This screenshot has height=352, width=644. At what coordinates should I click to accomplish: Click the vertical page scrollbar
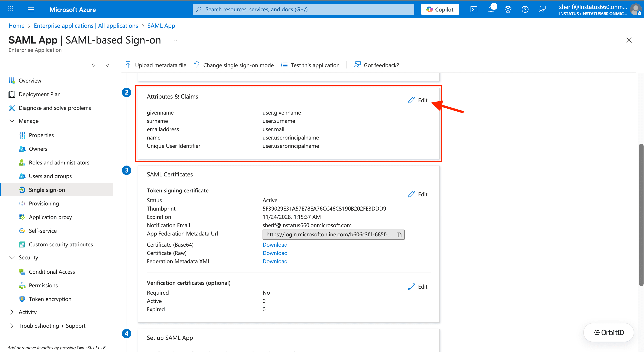coord(641,215)
